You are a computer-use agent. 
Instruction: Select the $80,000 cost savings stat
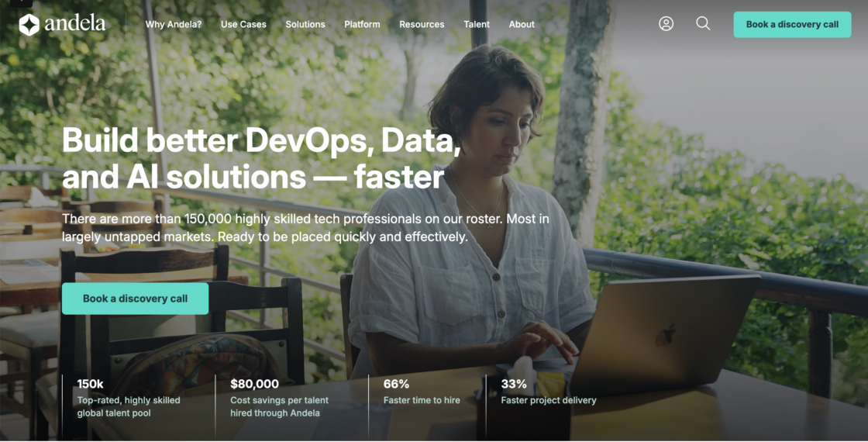(x=279, y=399)
